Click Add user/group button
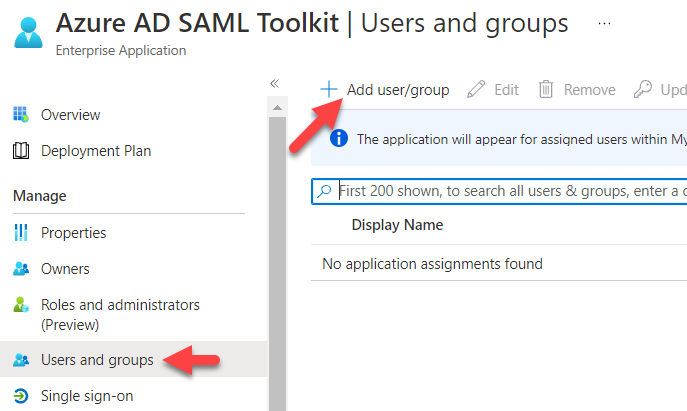The image size is (687, 411). (x=385, y=90)
